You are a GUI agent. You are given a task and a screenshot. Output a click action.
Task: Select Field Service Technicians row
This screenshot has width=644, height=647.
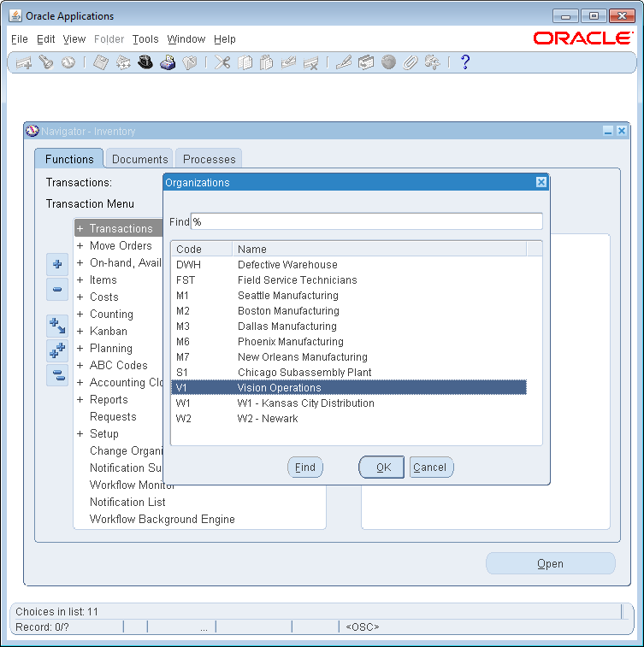349,280
